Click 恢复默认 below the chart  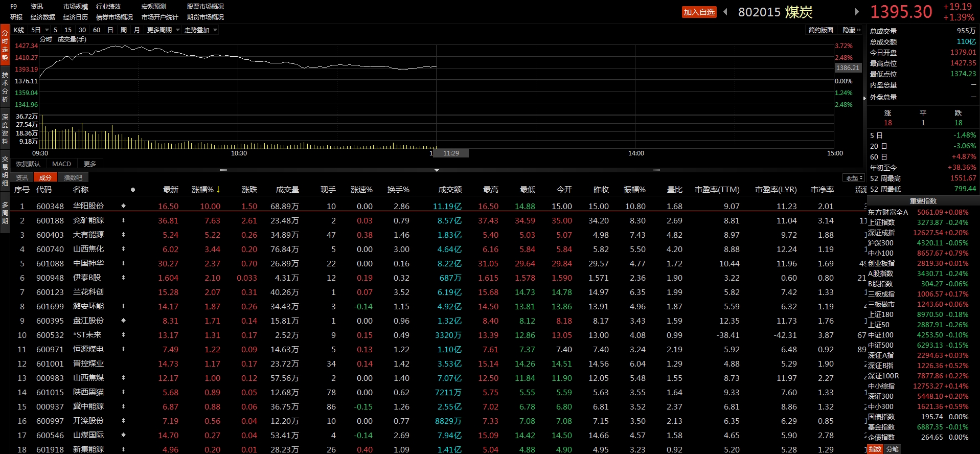(28, 164)
